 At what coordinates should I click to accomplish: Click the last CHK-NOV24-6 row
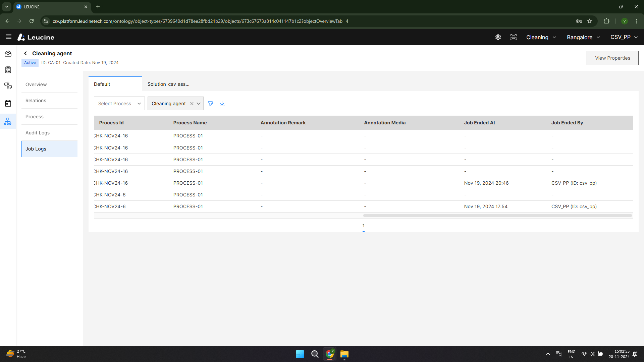[x=364, y=206]
